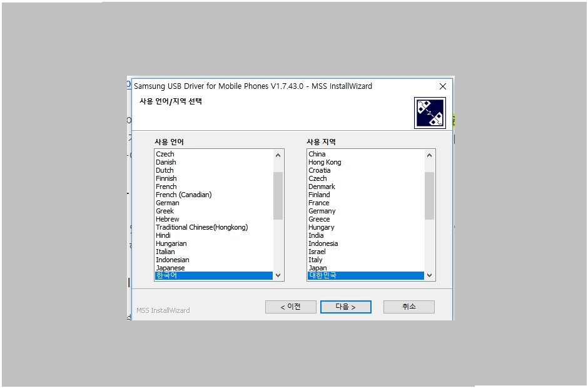The image size is (588, 388).
Task: Select Italian language
Action: click(x=214, y=252)
